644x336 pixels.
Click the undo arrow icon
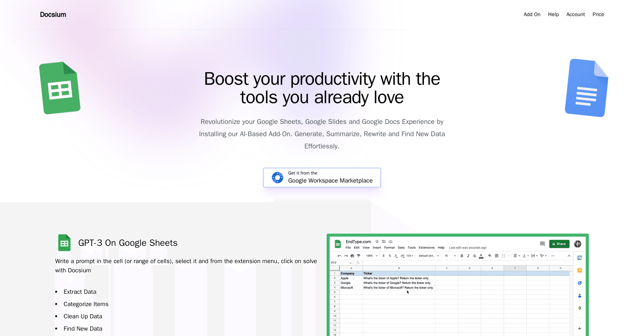[x=339, y=256]
